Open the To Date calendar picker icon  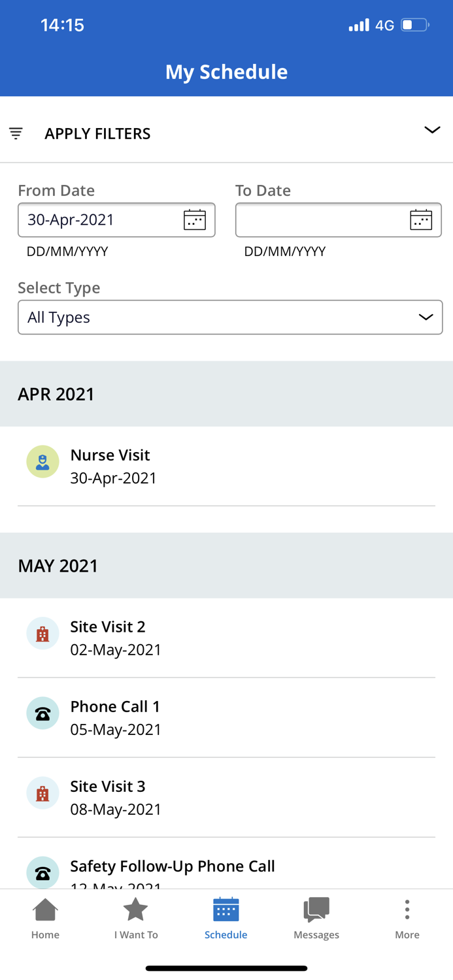pyautogui.click(x=421, y=220)
